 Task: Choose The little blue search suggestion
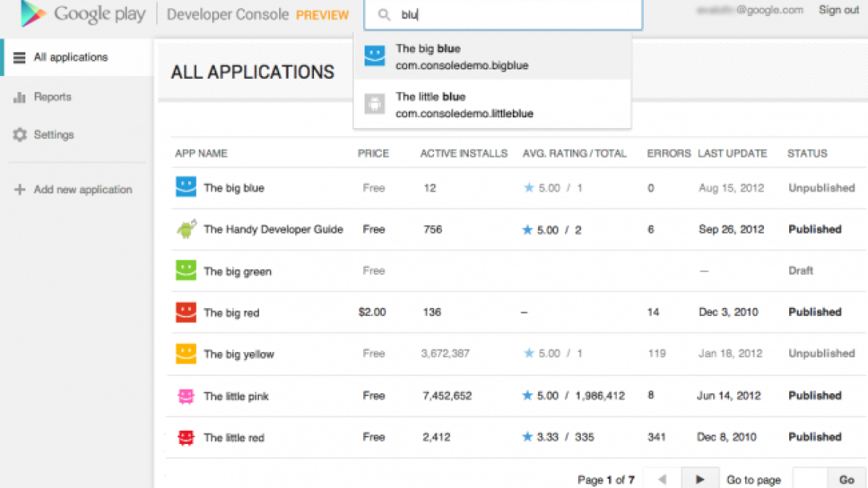tap(492, 105)
